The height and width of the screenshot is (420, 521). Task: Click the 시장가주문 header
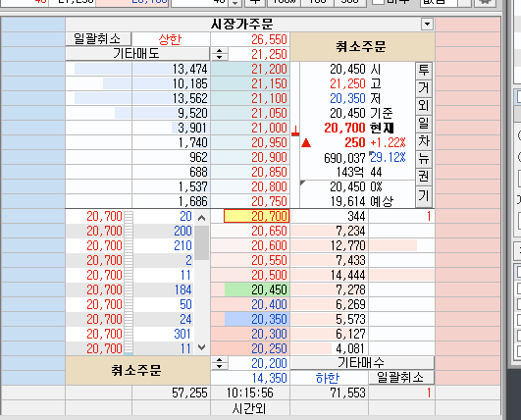[x=242, y=25]
